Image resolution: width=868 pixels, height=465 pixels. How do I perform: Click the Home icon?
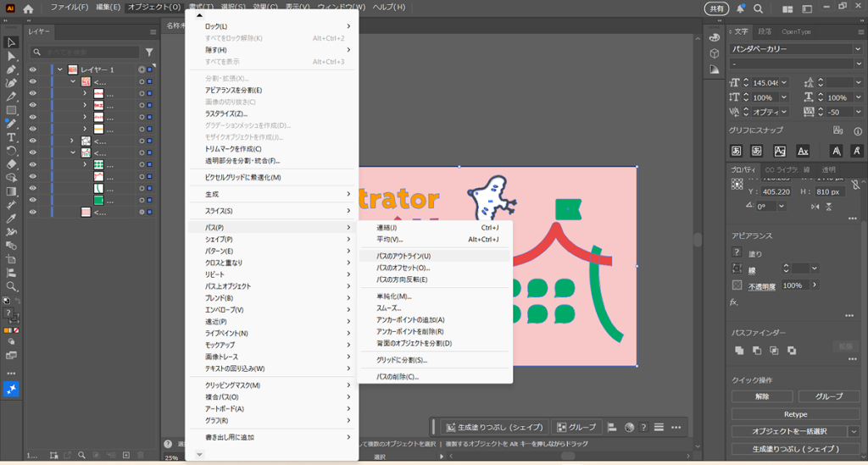[28, 8]
